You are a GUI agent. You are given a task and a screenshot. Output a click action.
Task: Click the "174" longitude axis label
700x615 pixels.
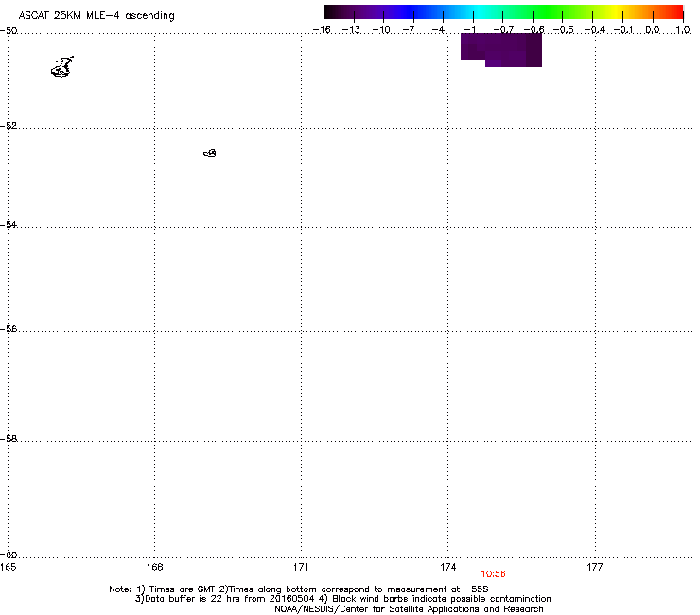447,567
